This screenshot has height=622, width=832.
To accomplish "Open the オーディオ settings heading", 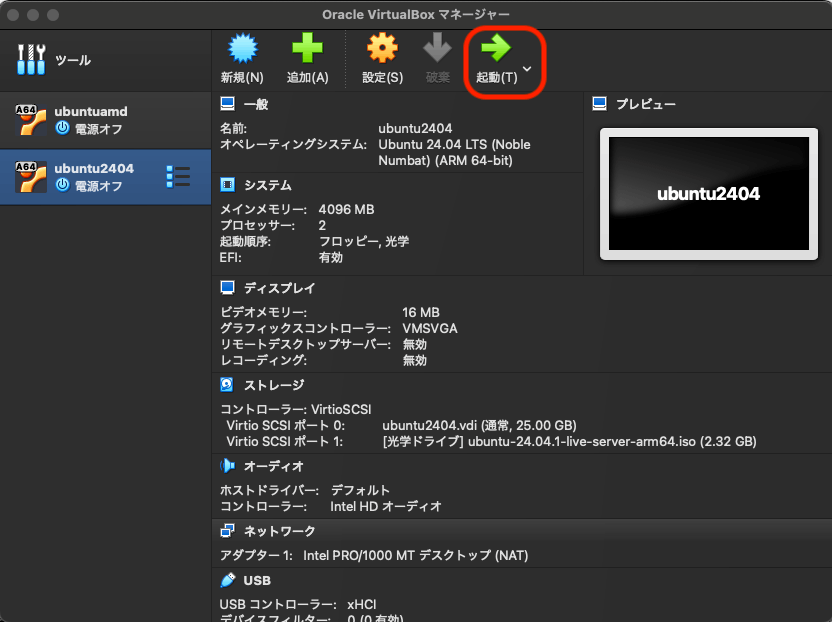I will point(274,466).
